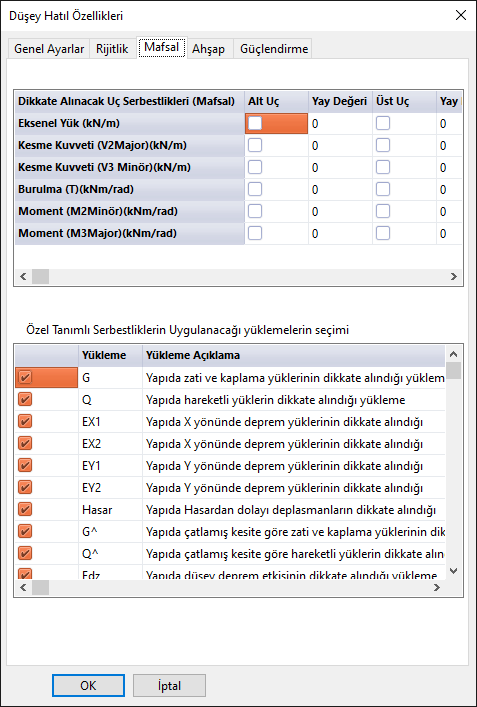Check Üst Uç for Kesme Kuvveti V3 Minör
The height and width of the screenshot is (707, 477).
click(383, 167)
